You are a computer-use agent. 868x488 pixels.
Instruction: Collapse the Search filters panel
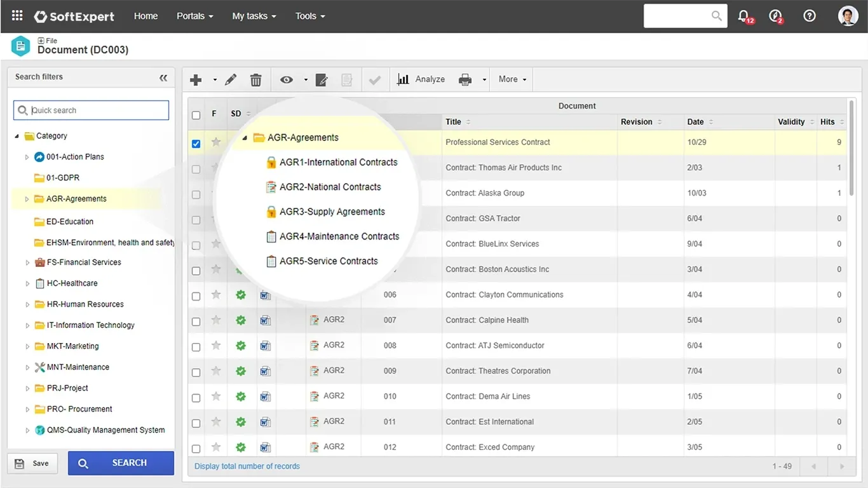[x=163, y=78]
